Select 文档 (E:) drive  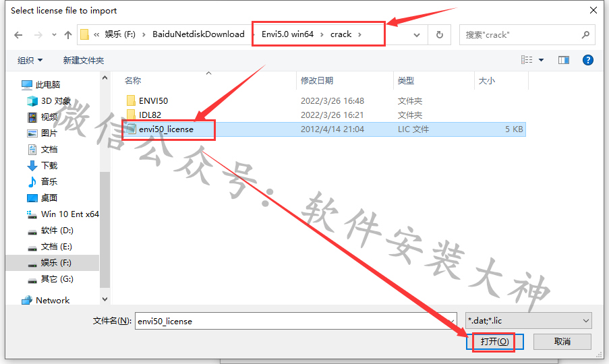[x=57, y=247]
